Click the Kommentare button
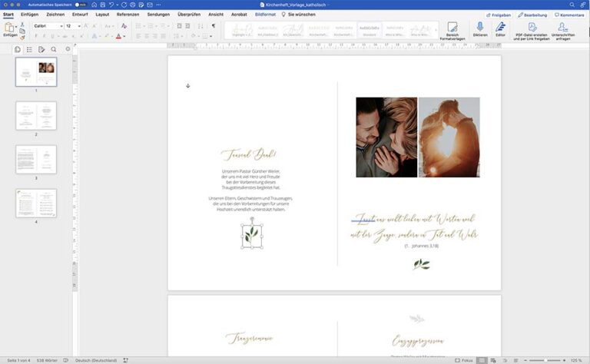This screenshot has width=590, height=364. point(568,15)
